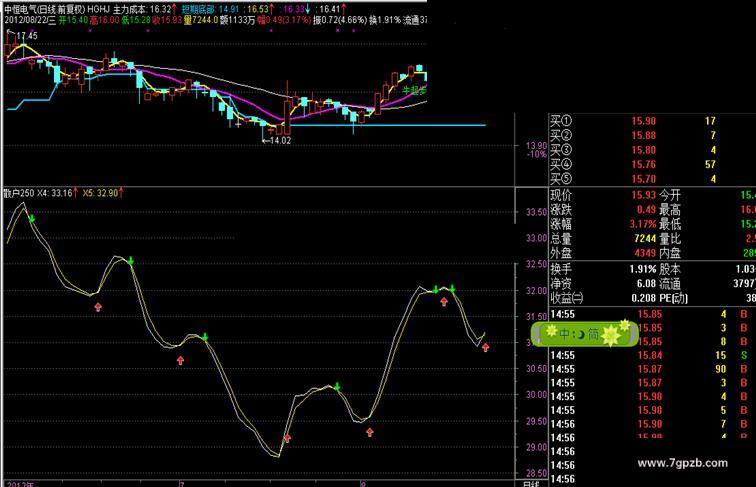
Task: Click the low price 低15.28
Action: pos(136,20)
